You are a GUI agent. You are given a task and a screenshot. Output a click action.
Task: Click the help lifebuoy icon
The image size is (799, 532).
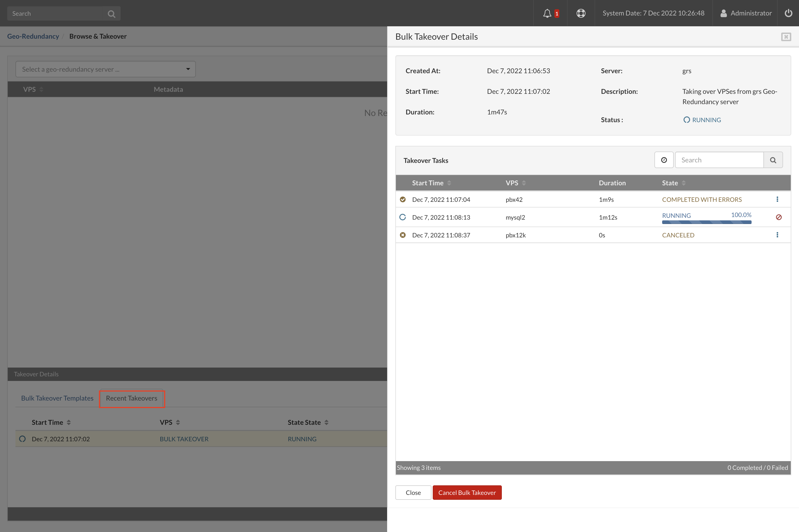point(581,13)
